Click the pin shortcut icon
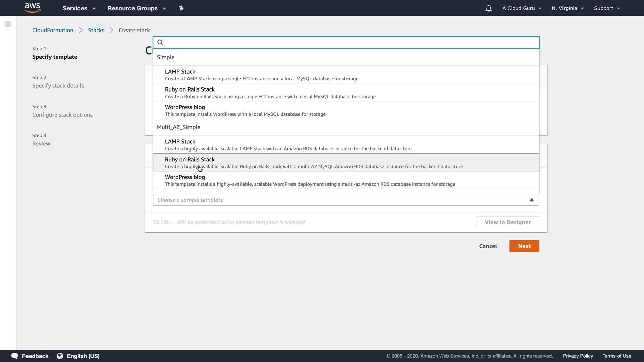Image resolution: width=644 pixels, height=362 pixels. pyautogui.click(x=181, y=8)
